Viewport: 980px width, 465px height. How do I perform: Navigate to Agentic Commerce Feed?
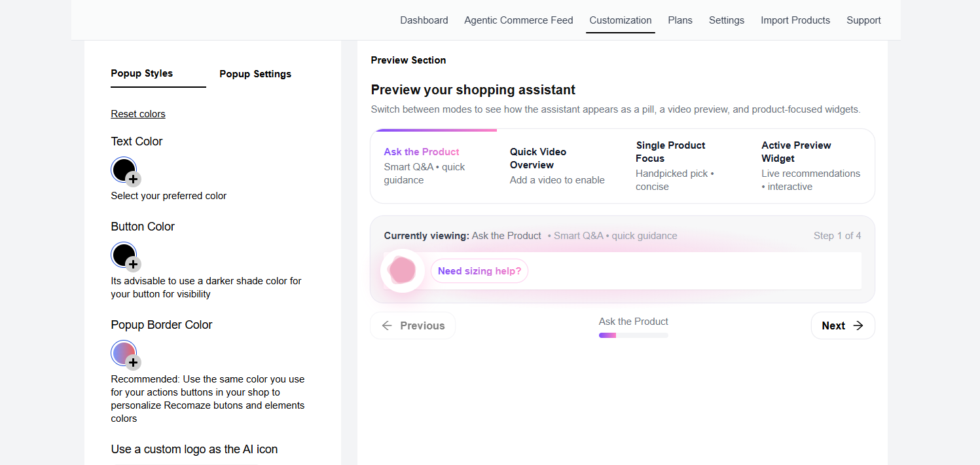tap(518, 20)
